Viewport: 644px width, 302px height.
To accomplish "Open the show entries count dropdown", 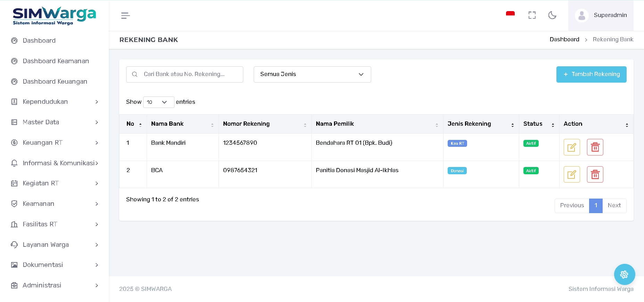I will pyautogui.click(x=158, y=102).
